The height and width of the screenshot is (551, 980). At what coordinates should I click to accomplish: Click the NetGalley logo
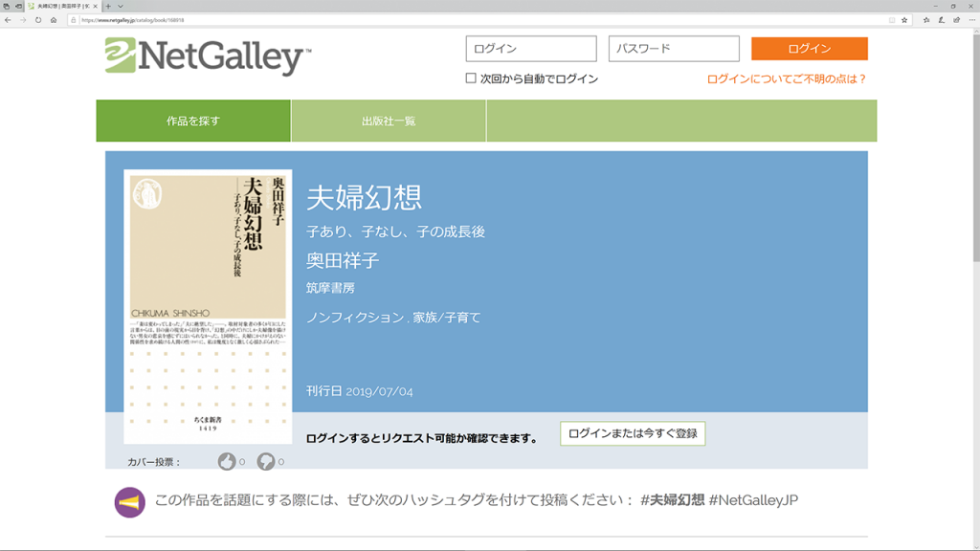click(x=208, y=56)
